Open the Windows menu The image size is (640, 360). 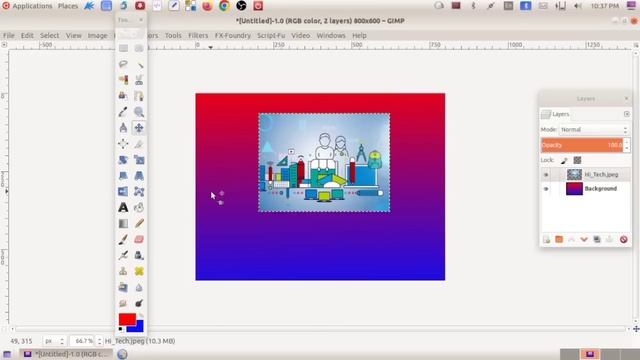(331, 36)
